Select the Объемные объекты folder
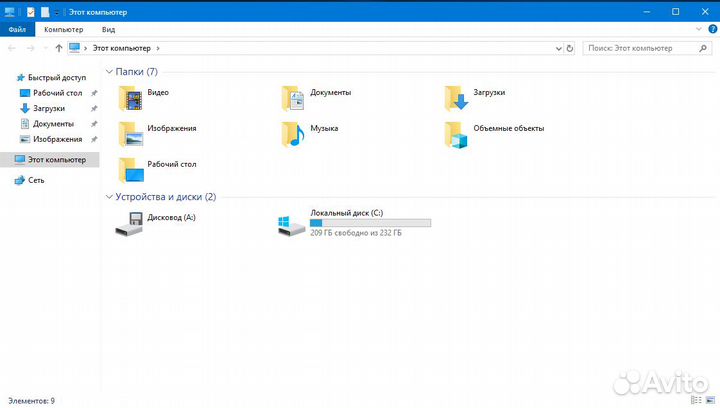This screenshot has height=408, width=720. (457, 133)
